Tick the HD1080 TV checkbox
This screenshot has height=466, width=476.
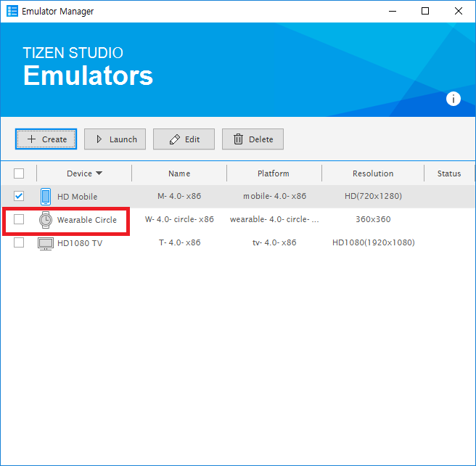pyautogui.click(x=19, y=243)
